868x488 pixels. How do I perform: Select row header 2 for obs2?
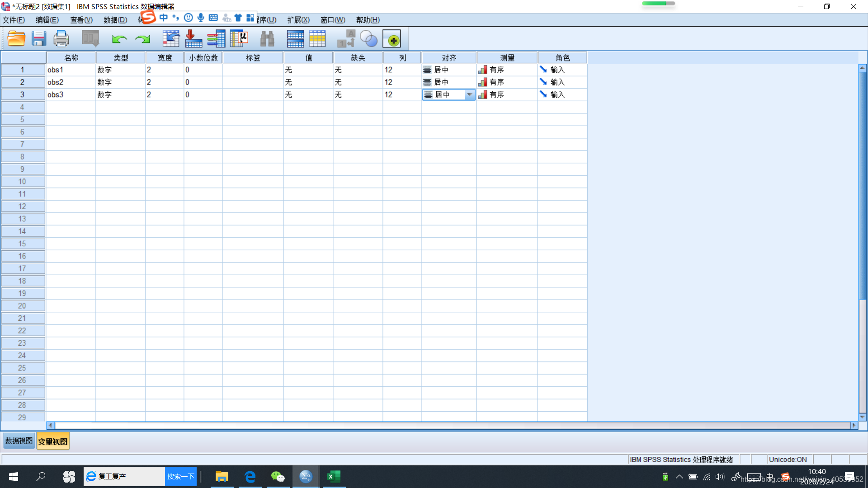click(x=22, y=82)
